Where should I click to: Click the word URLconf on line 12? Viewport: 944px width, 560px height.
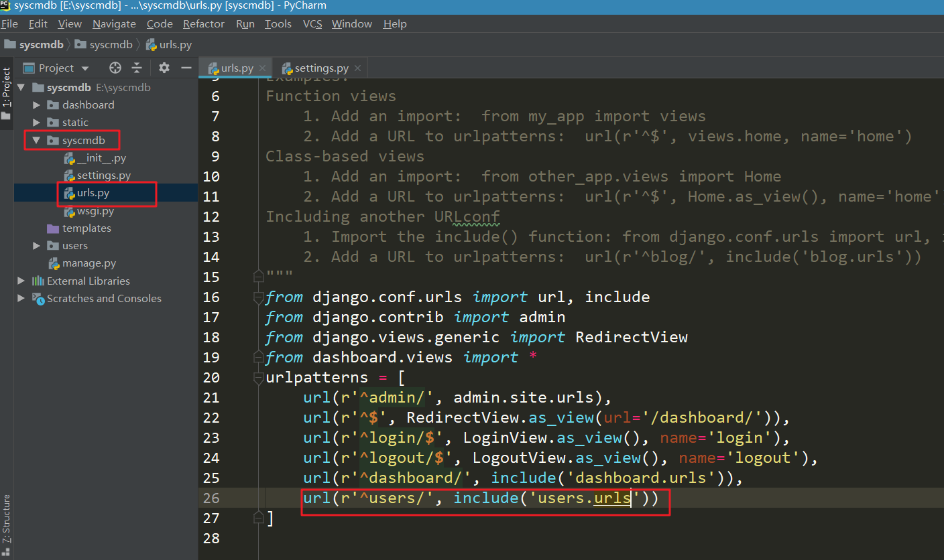point(467,216)
